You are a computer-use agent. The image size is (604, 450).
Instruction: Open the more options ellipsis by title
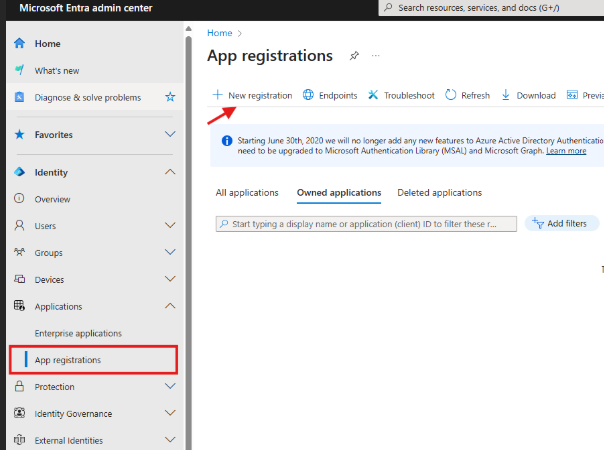point(376,56)
